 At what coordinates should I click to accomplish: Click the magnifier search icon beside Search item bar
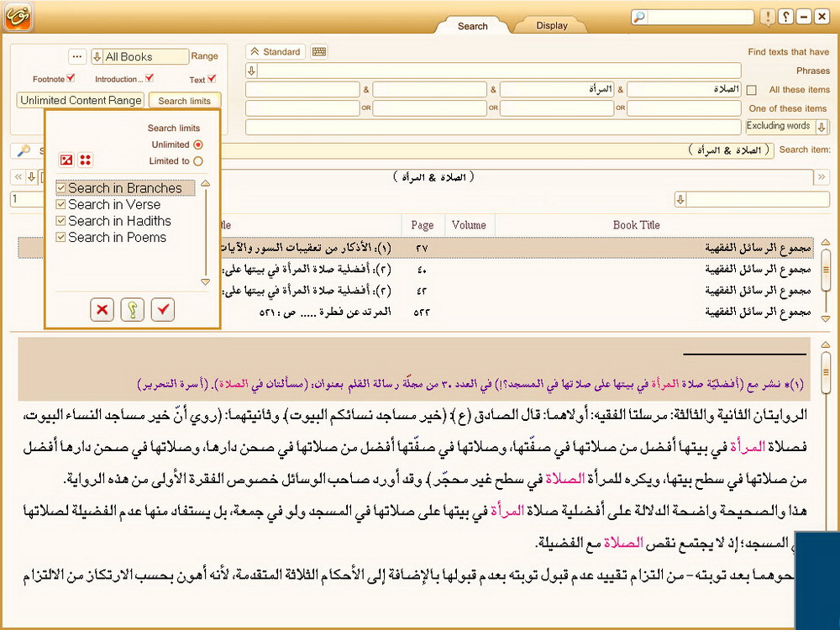(x=24, y=150)
